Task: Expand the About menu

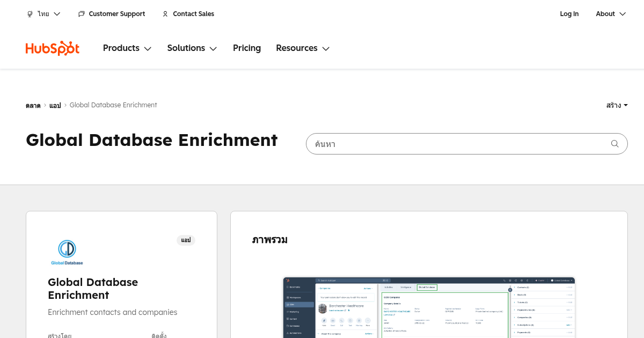Action: point(611,14)
